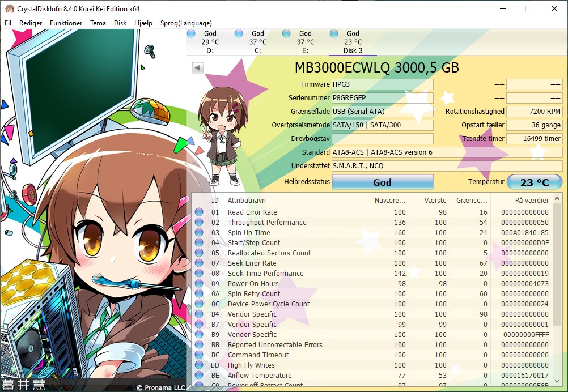Click the CrystalDiskInfo title bar app icon
This screenshot has height=392, width=568.
point(9,8)
